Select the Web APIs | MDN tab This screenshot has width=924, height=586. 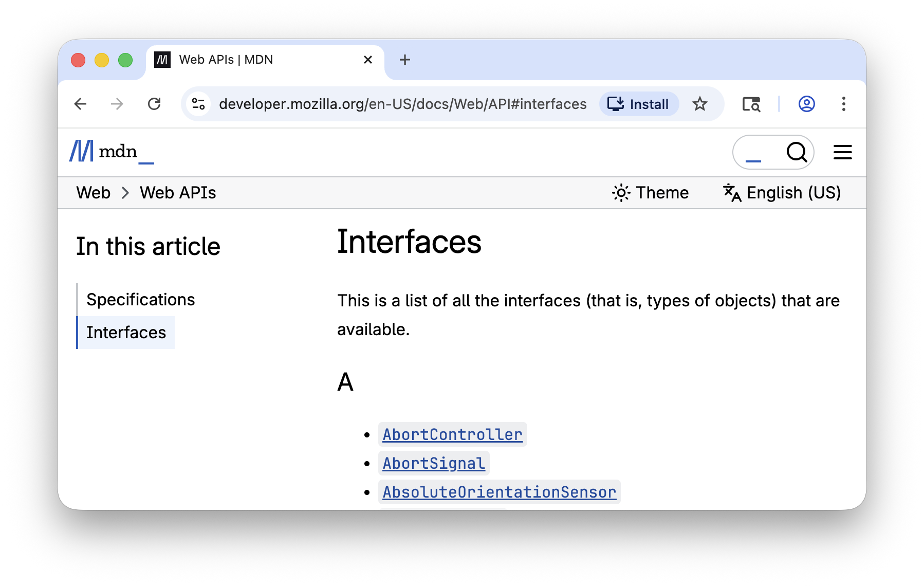pyautogui.click(x=257, y=60)
